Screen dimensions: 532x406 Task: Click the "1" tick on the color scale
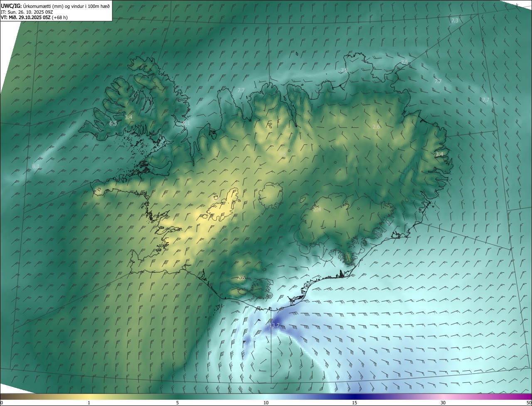(x=89, y=403)
